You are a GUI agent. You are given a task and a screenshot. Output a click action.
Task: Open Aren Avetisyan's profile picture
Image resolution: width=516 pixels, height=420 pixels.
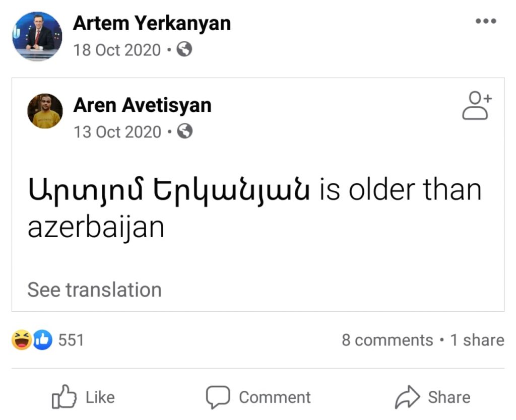(x=45, y=111)
